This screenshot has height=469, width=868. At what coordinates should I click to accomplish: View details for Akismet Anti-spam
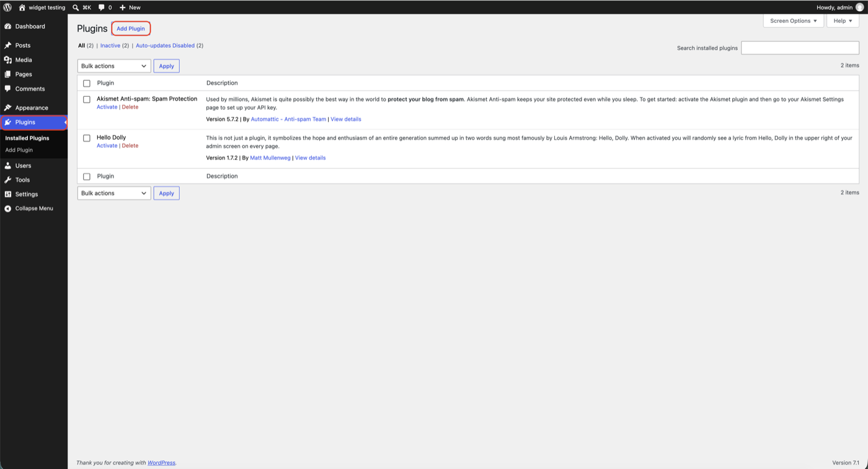[x=346, y=119]
